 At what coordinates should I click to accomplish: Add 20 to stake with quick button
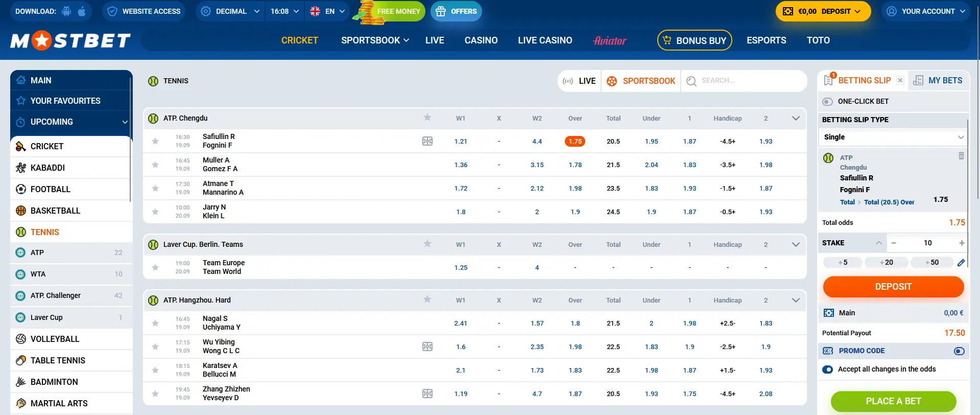(886, 262)
